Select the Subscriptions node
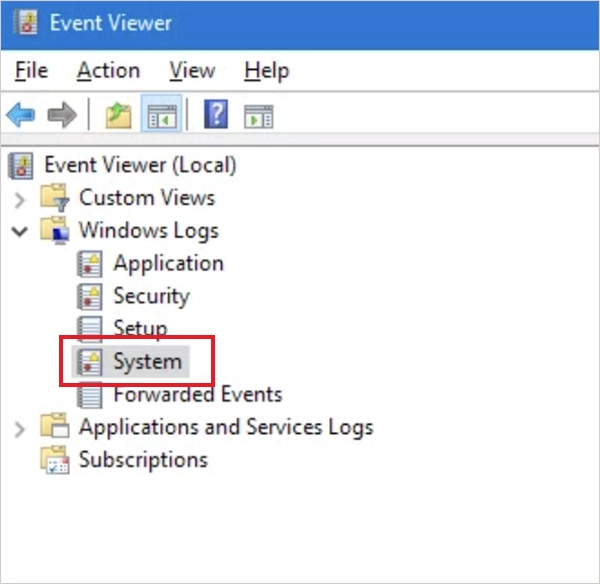600x584 pixels. [x=143, y=460]
